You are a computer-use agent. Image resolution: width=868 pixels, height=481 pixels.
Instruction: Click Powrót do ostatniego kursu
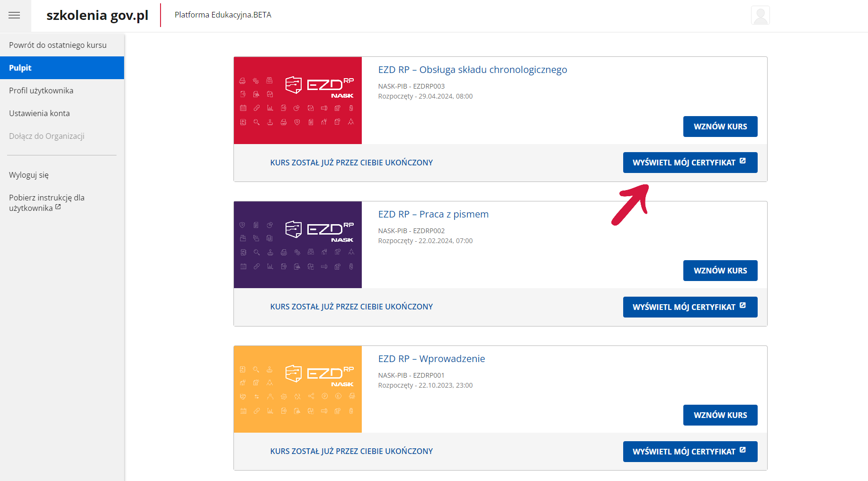[58, 45]
